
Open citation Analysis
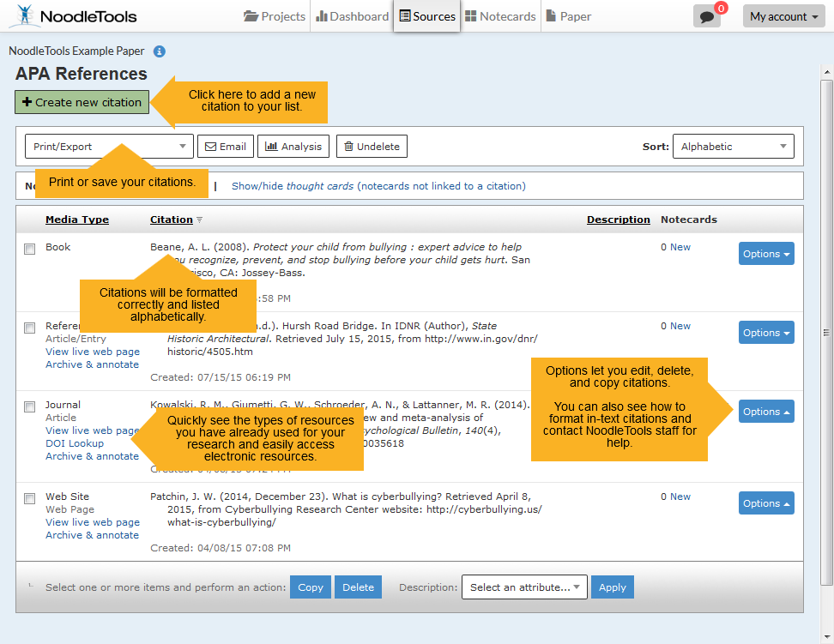[293, 147]
